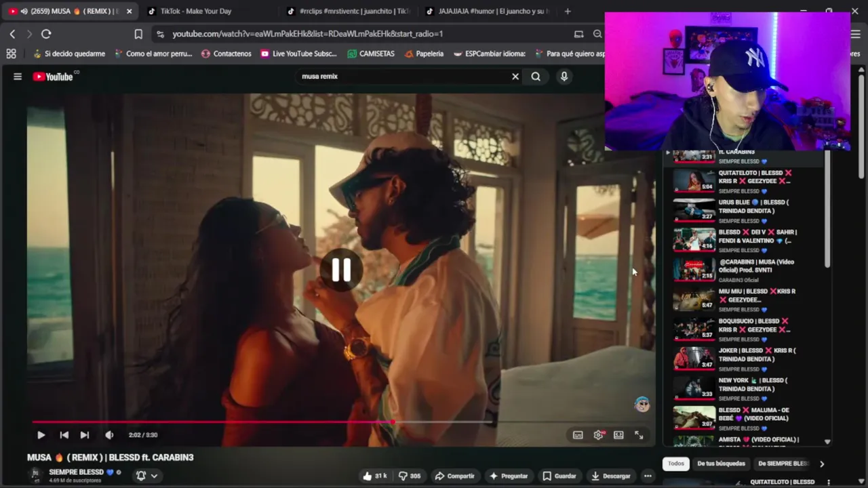Image resolution: width=868 pixels, height=488 pixels.
Task: Click the large pause overlay on video
Action: [341, 270]
